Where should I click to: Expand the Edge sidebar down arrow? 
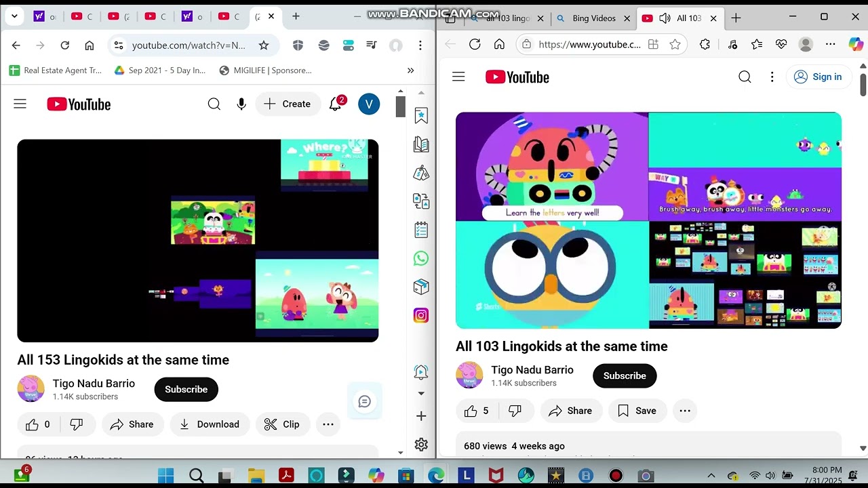click(421, 393)
